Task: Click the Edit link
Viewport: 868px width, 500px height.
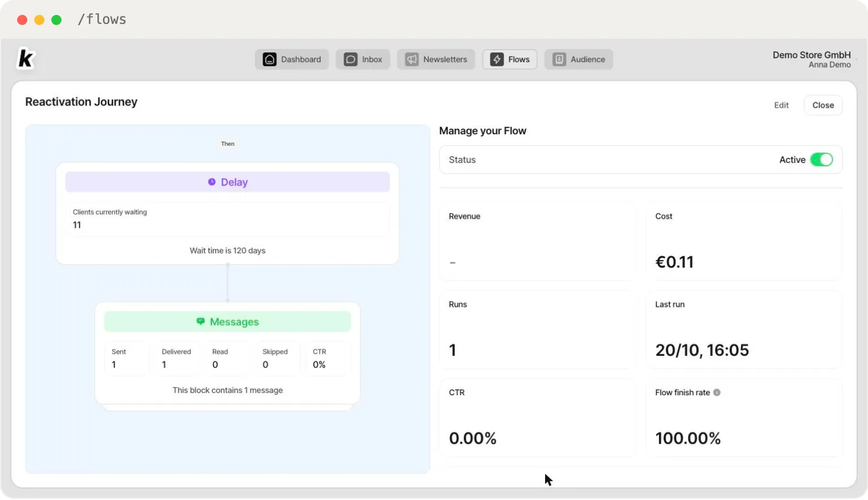Action: point(781,105)
